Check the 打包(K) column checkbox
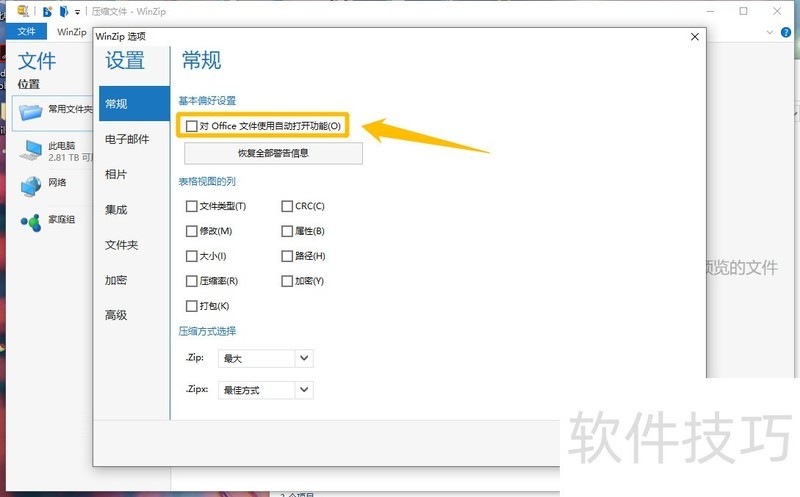Viewport: 800px width, 497px height. pos(191,306)
